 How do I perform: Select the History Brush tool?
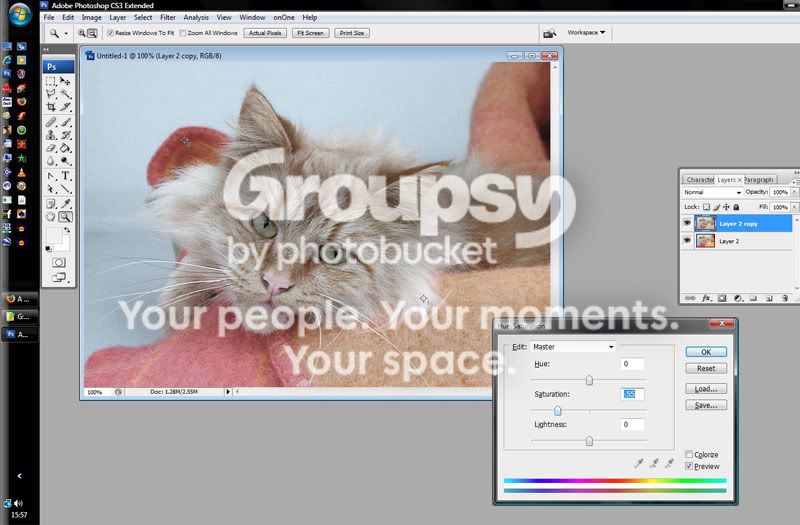coord(65,135)
